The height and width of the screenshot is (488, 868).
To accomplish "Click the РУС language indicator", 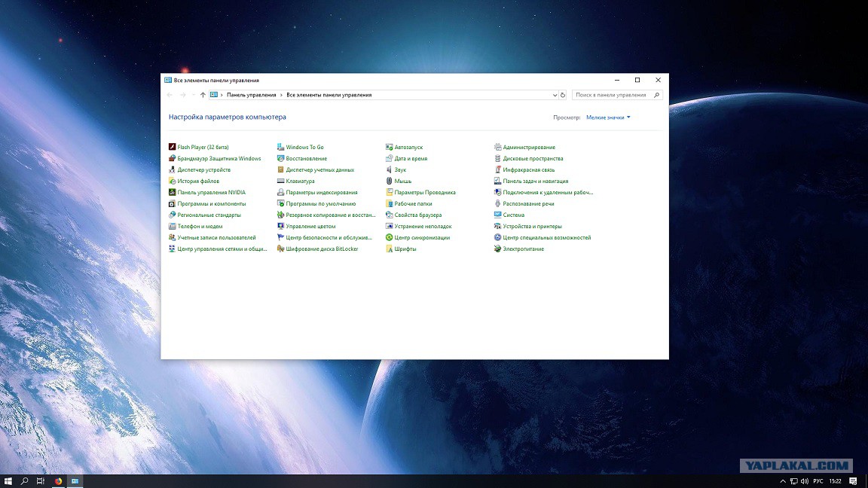I will point(818,481).
